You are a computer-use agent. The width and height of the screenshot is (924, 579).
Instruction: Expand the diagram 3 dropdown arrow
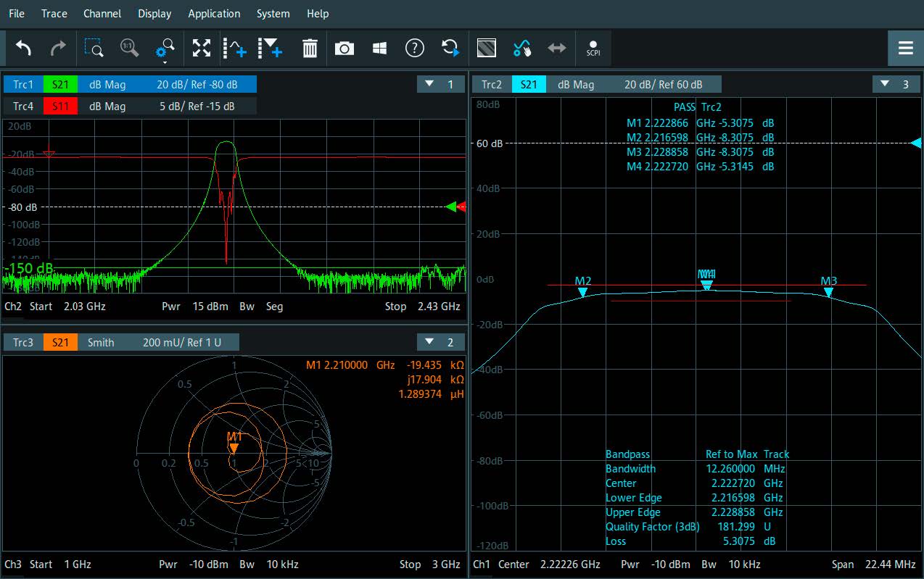point(884,85)
